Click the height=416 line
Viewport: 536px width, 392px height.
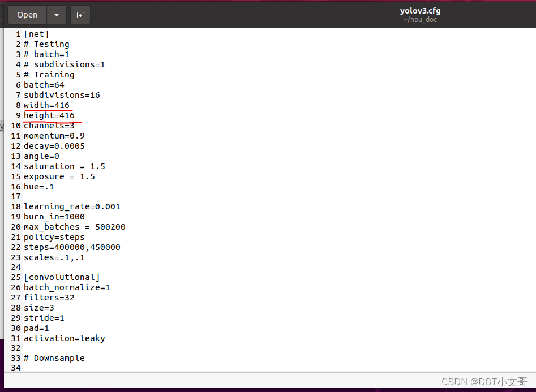tap(49, 115)
